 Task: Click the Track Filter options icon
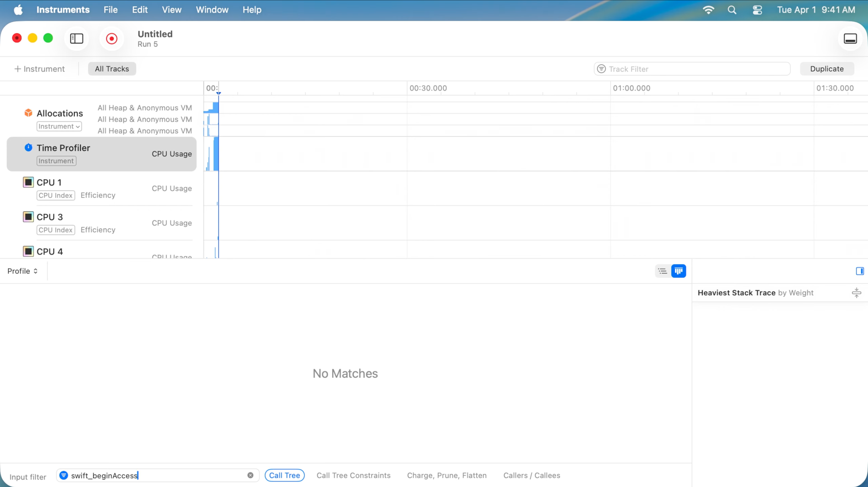[601, 69]
